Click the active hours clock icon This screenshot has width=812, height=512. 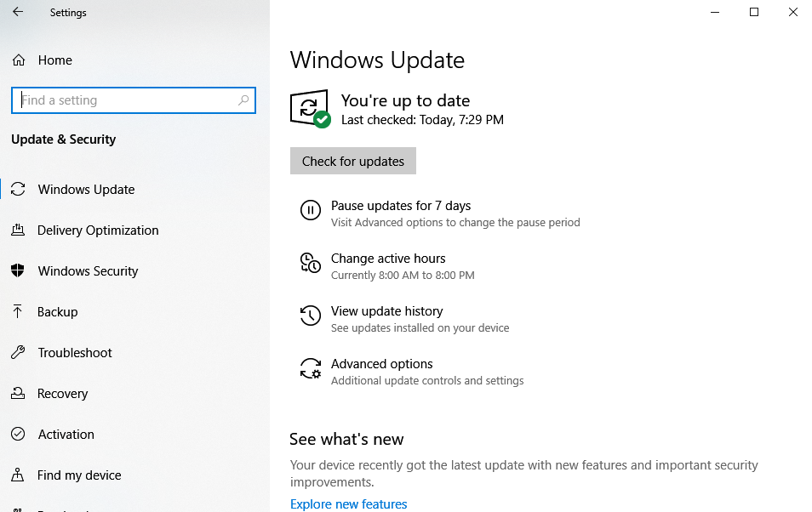[310, 263]
